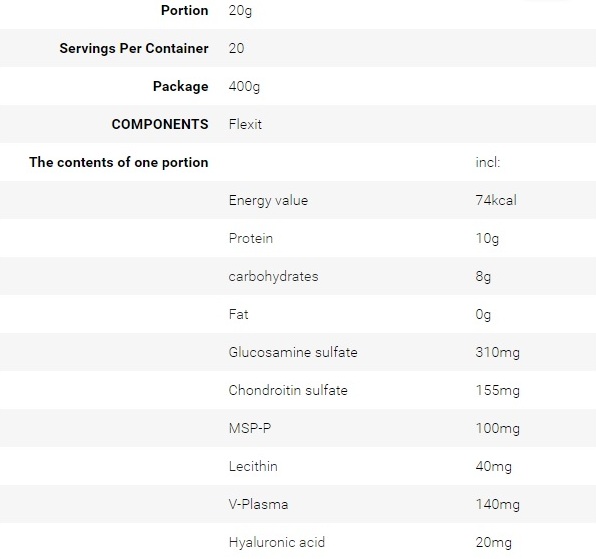The image size is (596, 559).
Task: Click The contents of one portion label
Action: pyautogui.click(x=119, y=162)
